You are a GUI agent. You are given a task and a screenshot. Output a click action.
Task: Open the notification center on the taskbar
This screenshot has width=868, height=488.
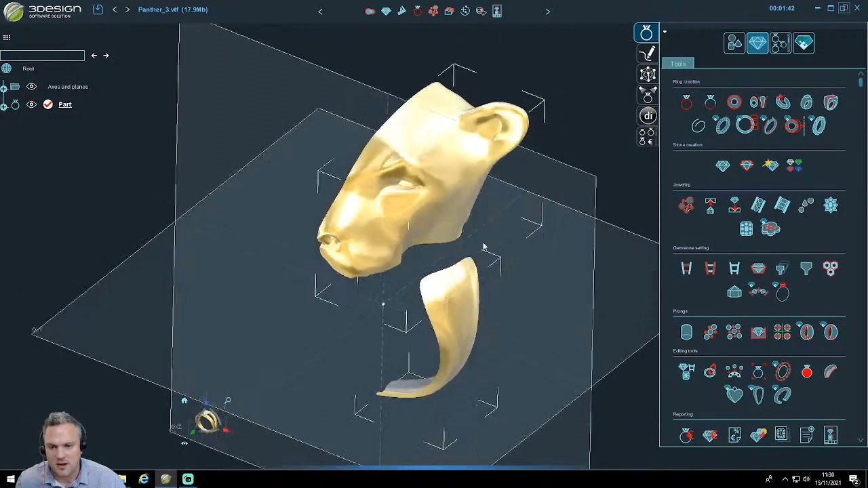(854, 479)
